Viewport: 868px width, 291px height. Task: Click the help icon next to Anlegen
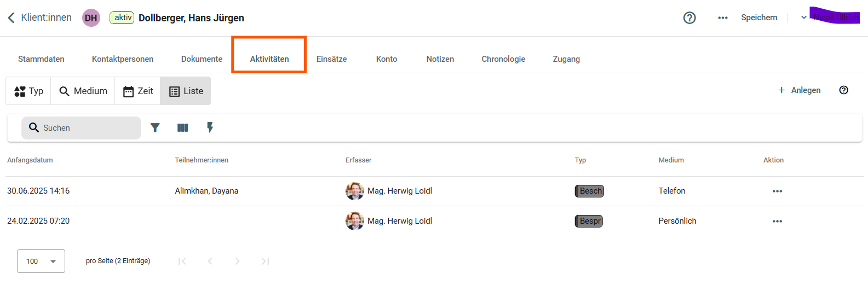tap(843, 90)
